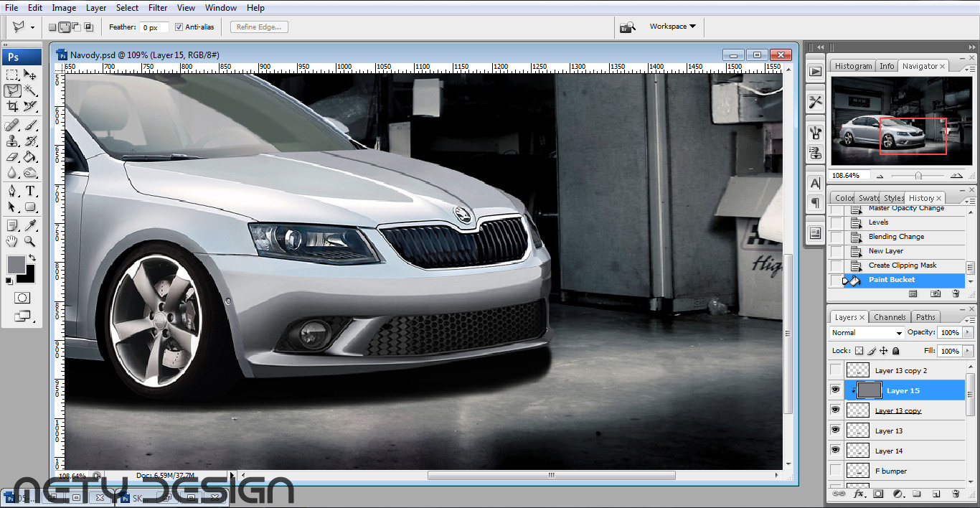
Task: Select the History Brush tool
Action: pyautogui.click(x=30, y=141)
